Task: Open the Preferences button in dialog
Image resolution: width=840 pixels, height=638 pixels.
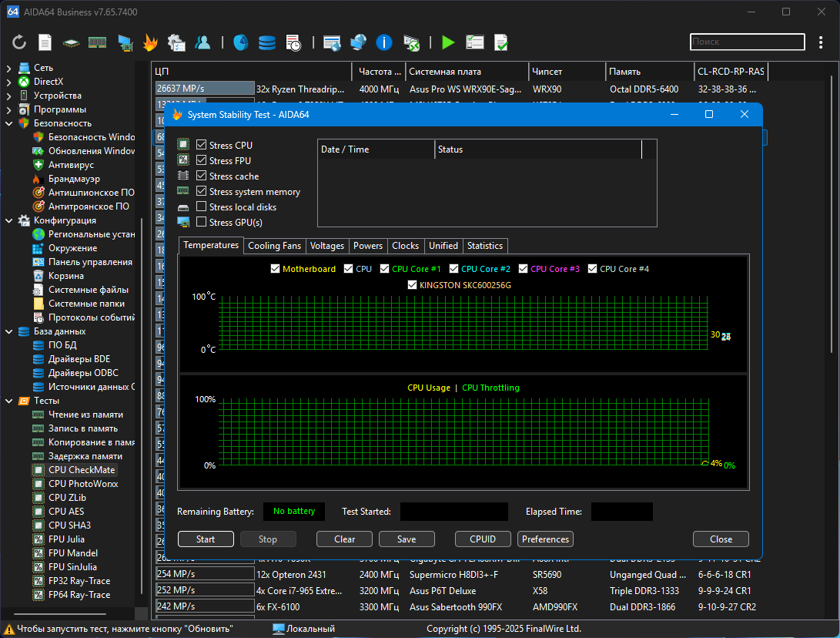Action: coord(545,539)
